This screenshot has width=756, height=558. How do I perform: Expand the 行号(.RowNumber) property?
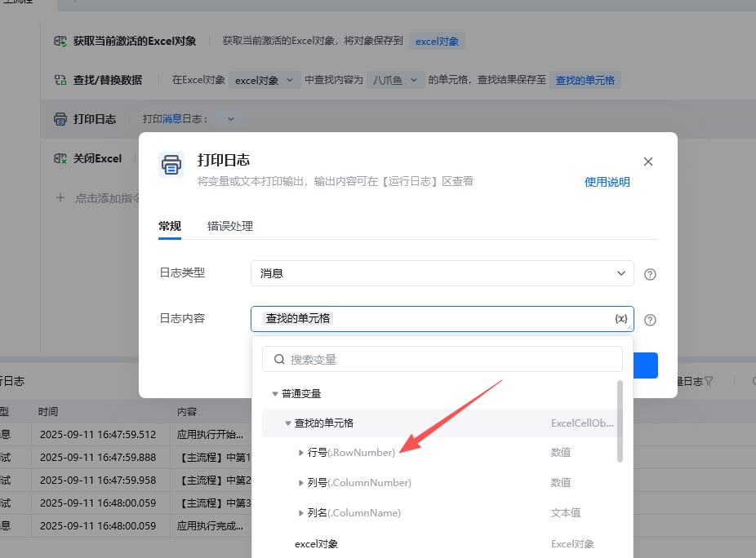[301, 453]
